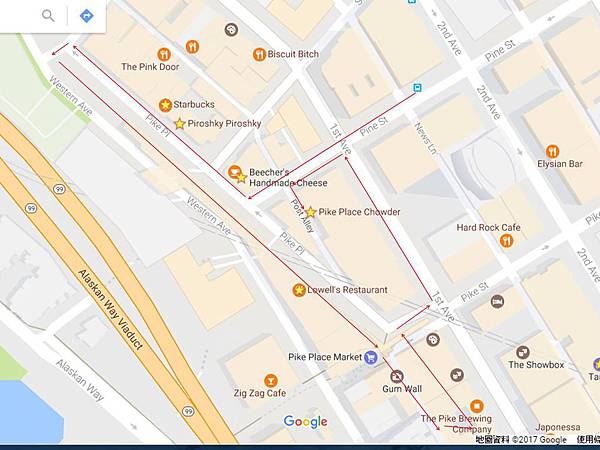Open The Showbox venue marker
Image resolution: width=600 pixels, height=450 pixels.
pyautogui.click(x=522, y=352)
